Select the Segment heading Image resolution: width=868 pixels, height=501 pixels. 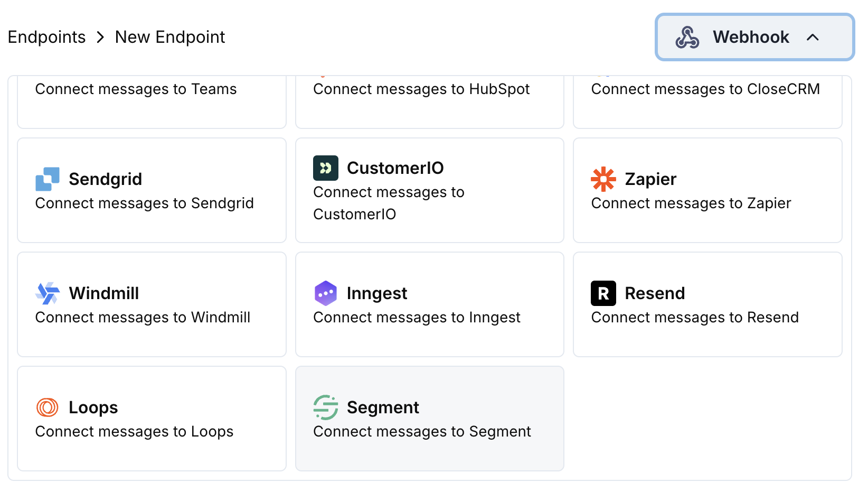click(383, 407)
